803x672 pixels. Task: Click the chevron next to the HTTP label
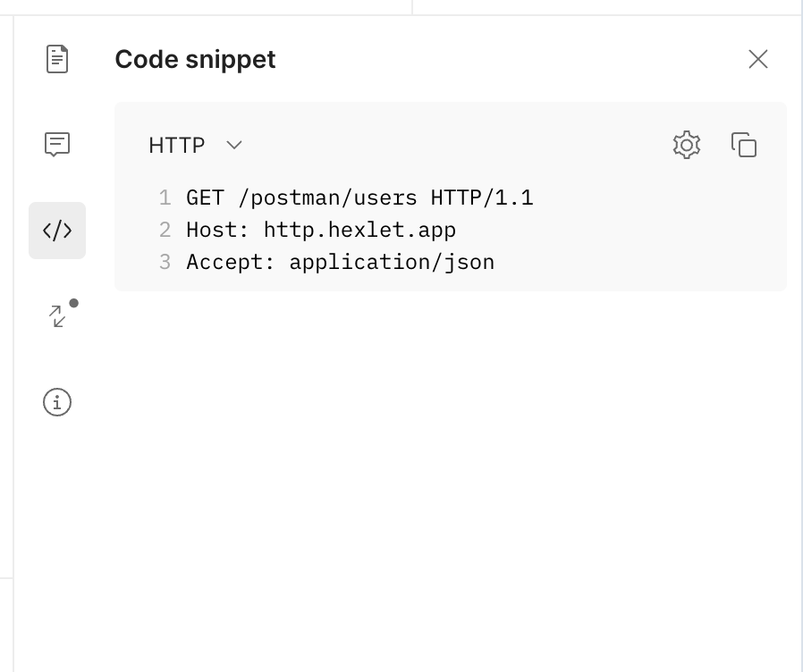tap(234, 145)
